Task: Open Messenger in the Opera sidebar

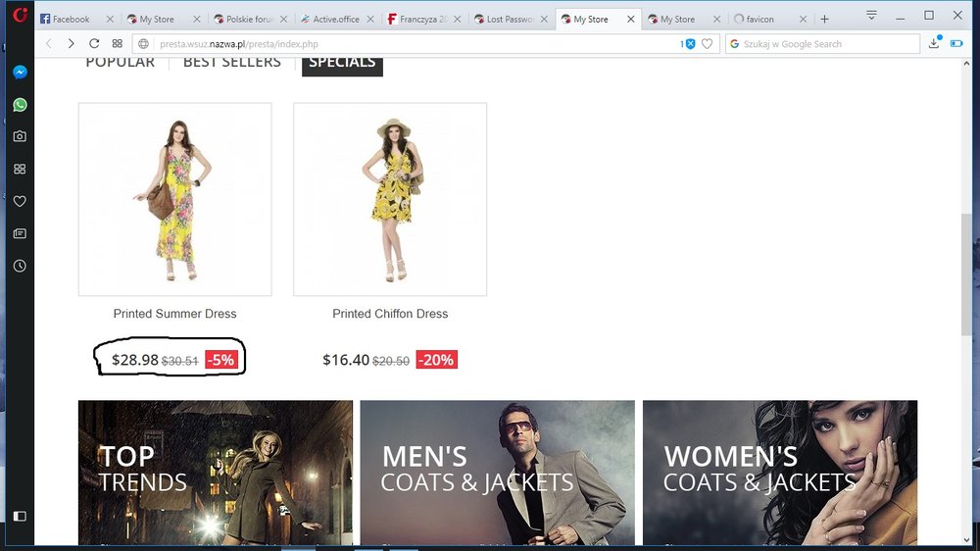Action: pyautogui.click(x=20, y=72)
